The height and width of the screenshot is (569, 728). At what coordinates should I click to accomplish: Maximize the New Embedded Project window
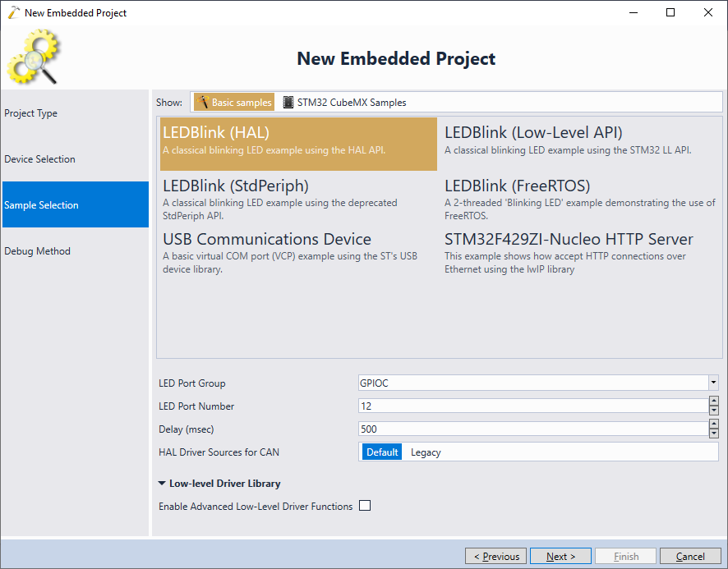coord(670,12)
